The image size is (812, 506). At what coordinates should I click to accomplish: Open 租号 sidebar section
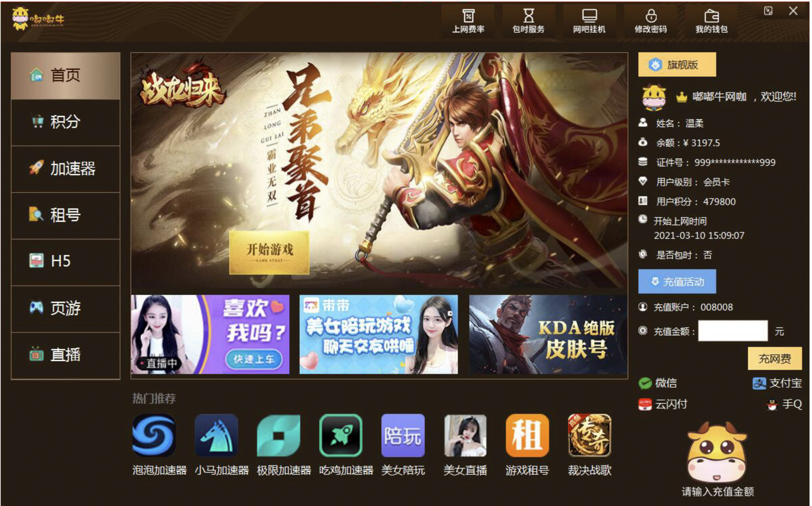tap(65, 215)
